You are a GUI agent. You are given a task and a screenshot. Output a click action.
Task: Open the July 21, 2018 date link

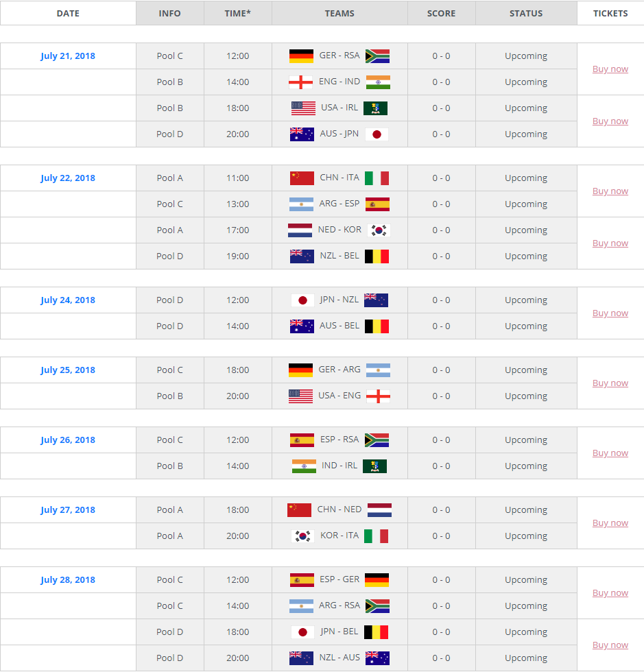click(x=68, y=56)
